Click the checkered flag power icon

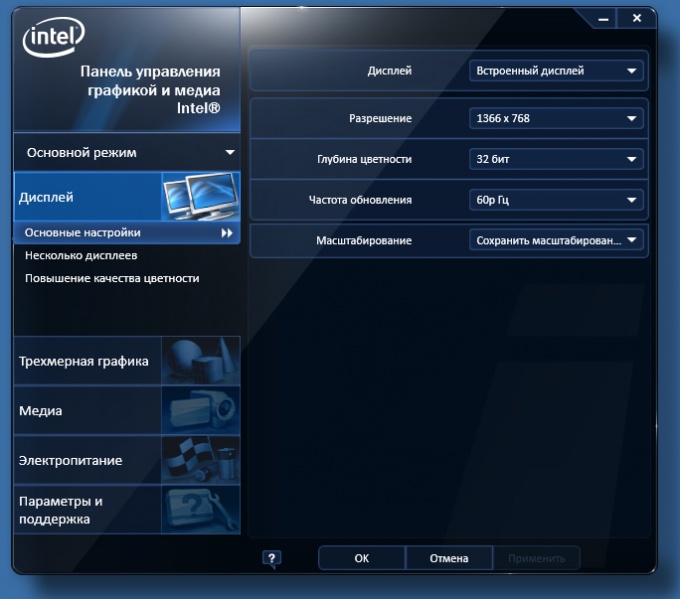pos(201,460)
